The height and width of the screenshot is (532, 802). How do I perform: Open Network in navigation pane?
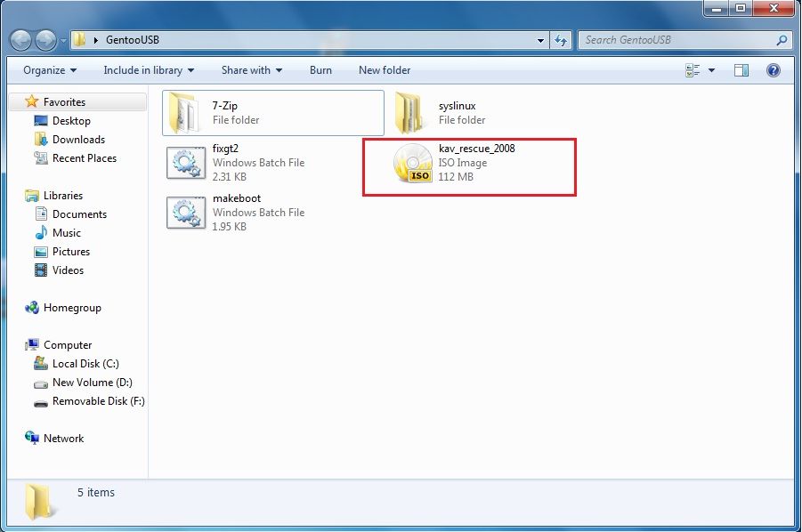(x=63, y=439)
